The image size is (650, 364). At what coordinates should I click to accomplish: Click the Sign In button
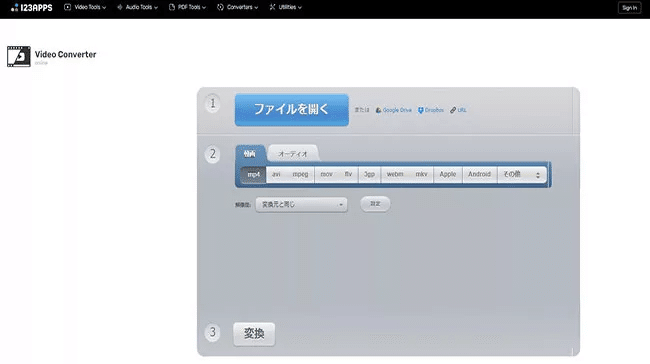629,8
